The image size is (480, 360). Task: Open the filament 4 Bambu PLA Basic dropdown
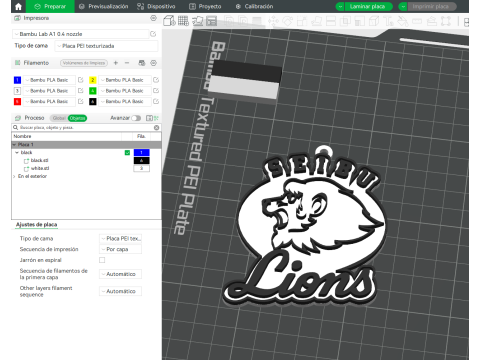pyautogui.click(x=125, y=91)
